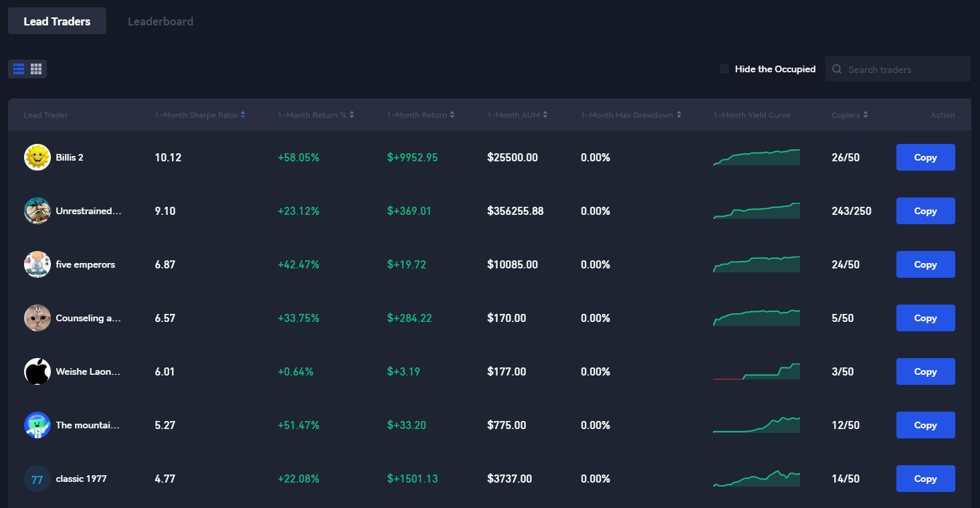Open Billis 2 sun avatar
The image size is (980, 508).
[x=37, y=157]
